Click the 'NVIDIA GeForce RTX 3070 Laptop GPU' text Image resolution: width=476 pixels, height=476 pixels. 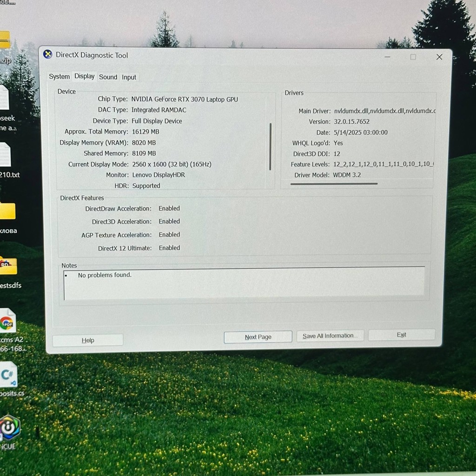pos(185,99)
